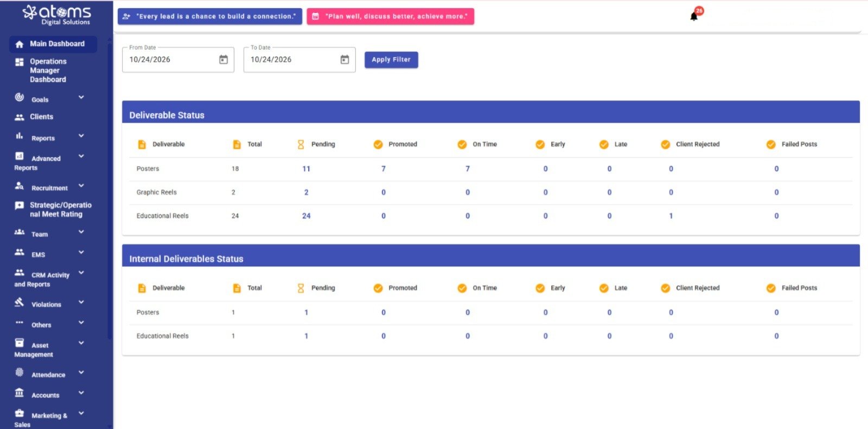This screenshot has width=868, height=429.
Task: Click the Clients people icon
Action: [x=20, y=117]
